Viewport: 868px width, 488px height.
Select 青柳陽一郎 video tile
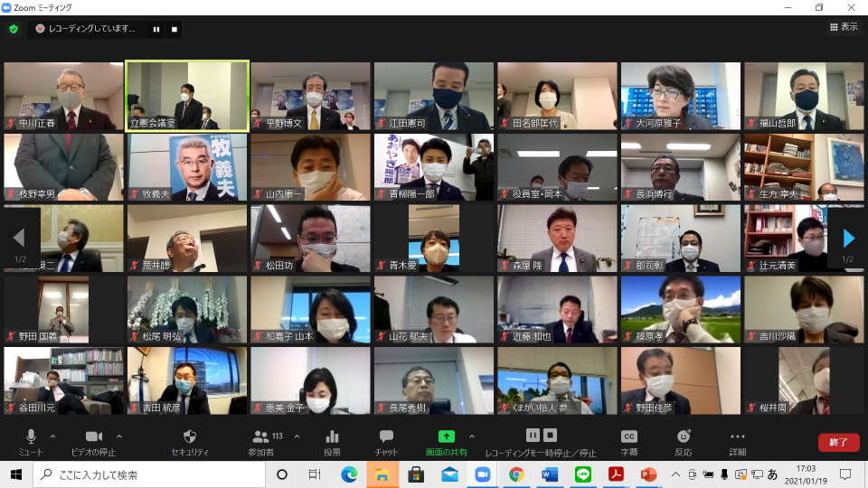tap(434, 167)
